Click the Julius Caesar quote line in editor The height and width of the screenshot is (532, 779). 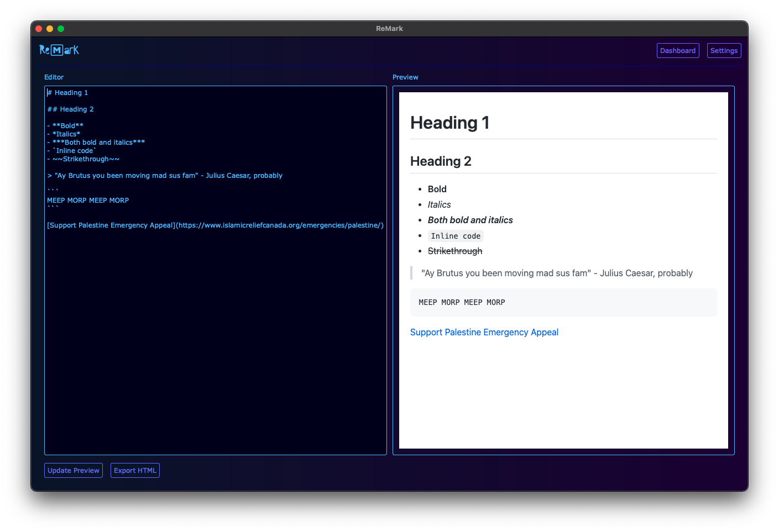pyautogui.click(x=165, y=176)
